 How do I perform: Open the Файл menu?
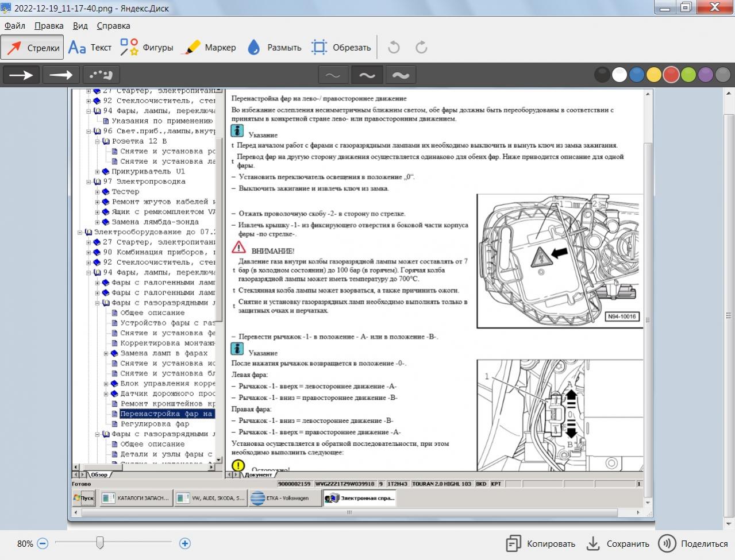pyautogui.click(x=15, y=25)
